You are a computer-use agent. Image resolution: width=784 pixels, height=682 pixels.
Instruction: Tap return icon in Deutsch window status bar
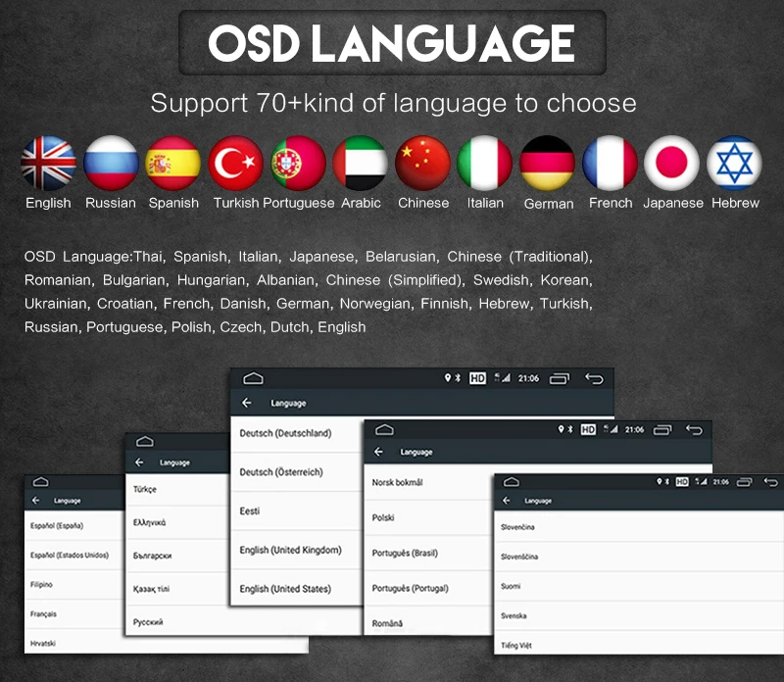click(595, 379)
